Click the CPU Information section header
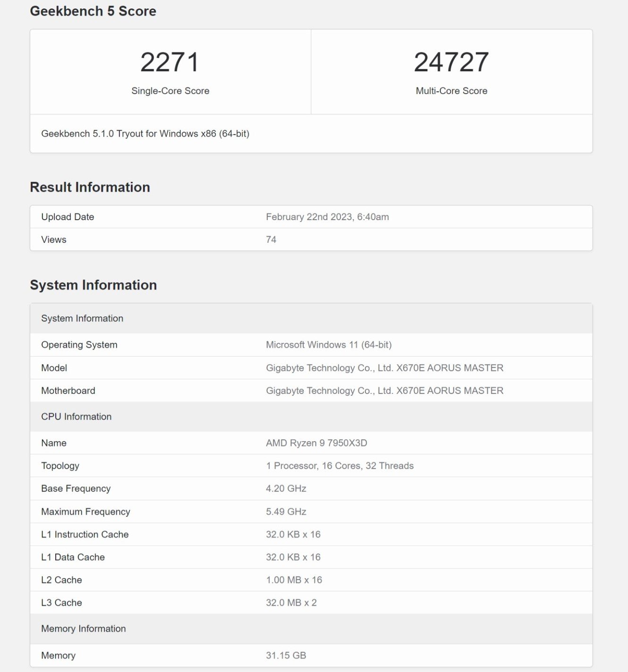 [311, 417]
